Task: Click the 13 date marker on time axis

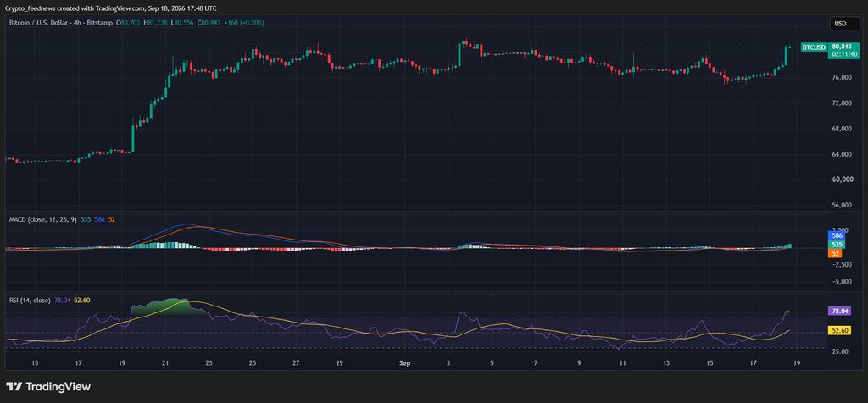Action: click(x=666, y=363)
